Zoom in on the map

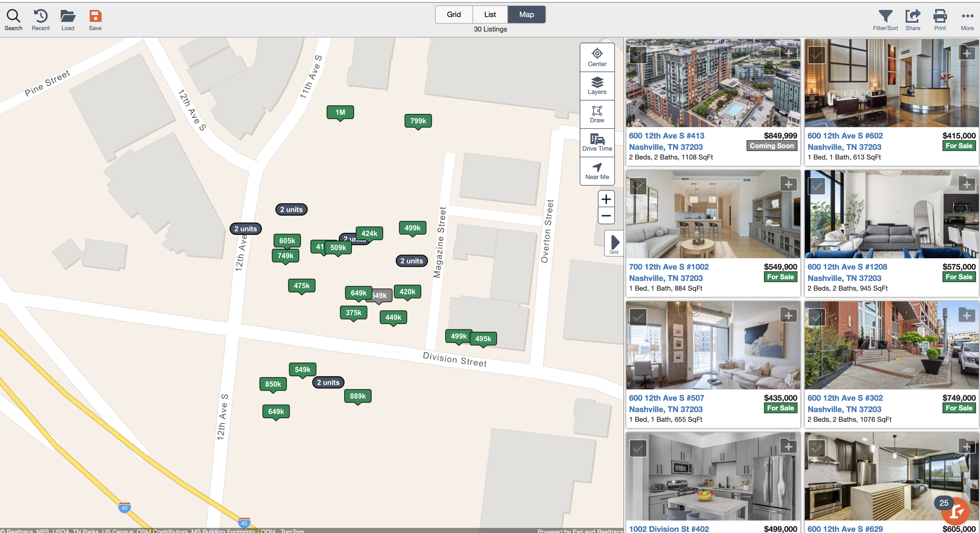(x=606, y=199)
